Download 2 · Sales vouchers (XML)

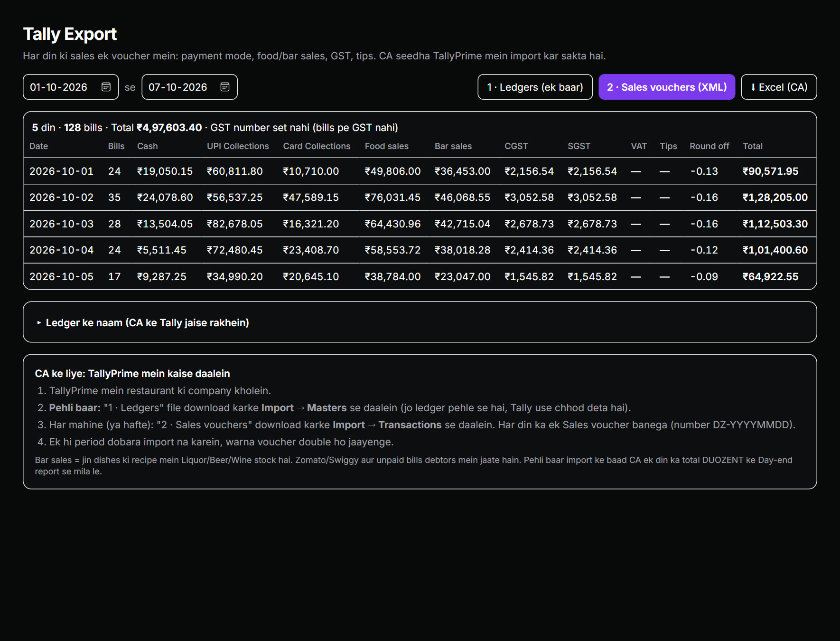(667, 87)
